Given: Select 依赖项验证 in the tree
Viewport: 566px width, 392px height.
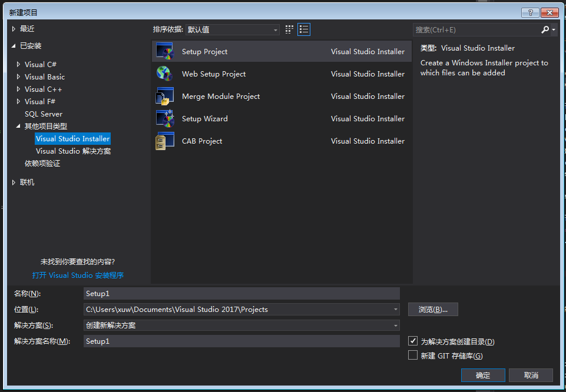Looking at the screenshot, I should click(42, 164).
